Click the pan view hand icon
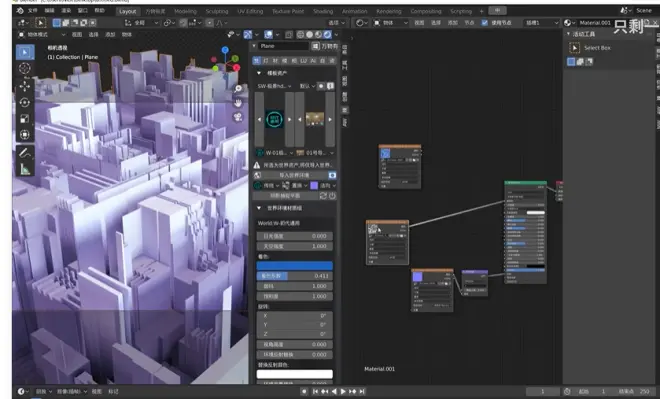Screen dimensions: 660x399 pos(238,103)
